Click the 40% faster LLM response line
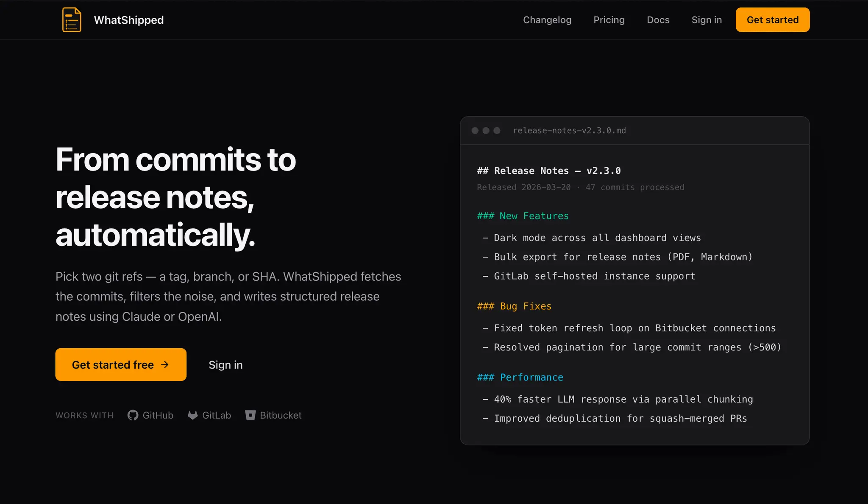 618,400
